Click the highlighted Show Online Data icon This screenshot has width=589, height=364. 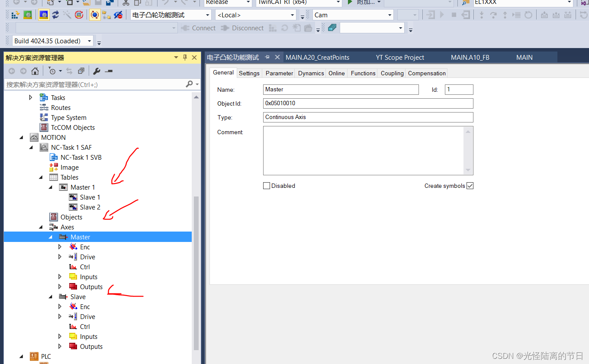pos(95,15)
